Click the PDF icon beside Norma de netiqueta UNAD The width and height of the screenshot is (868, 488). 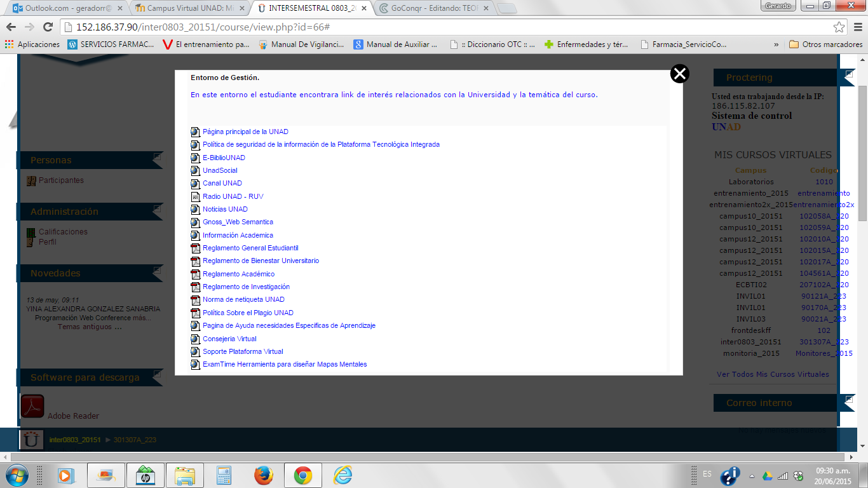tap(196, 300)
